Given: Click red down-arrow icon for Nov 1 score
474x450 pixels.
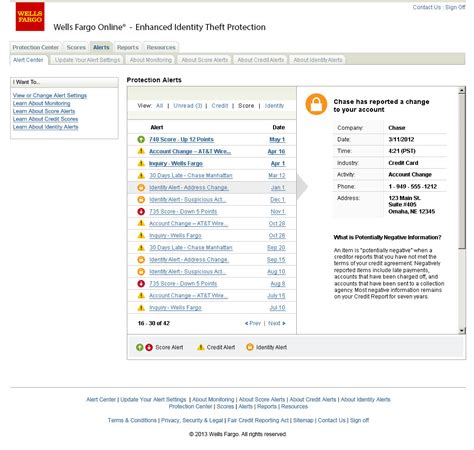Looking at the screenshot, I should [x=141, y=211].
